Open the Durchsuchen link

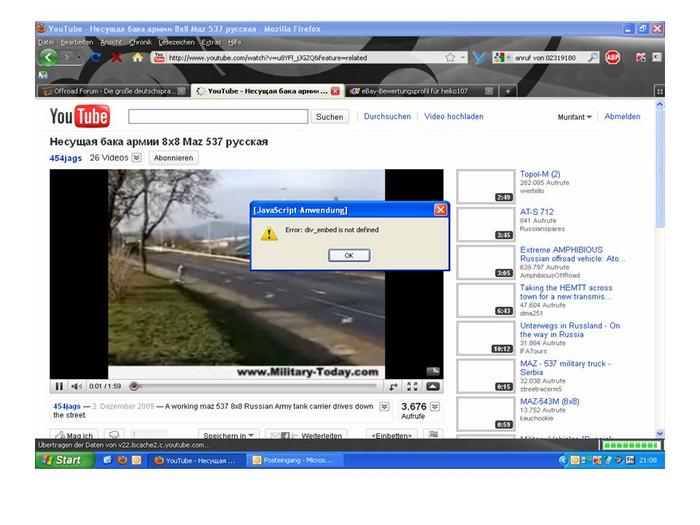point(387,117)
